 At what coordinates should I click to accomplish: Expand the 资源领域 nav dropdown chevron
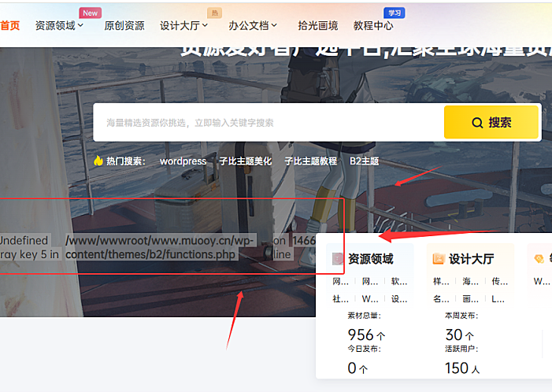80,25
